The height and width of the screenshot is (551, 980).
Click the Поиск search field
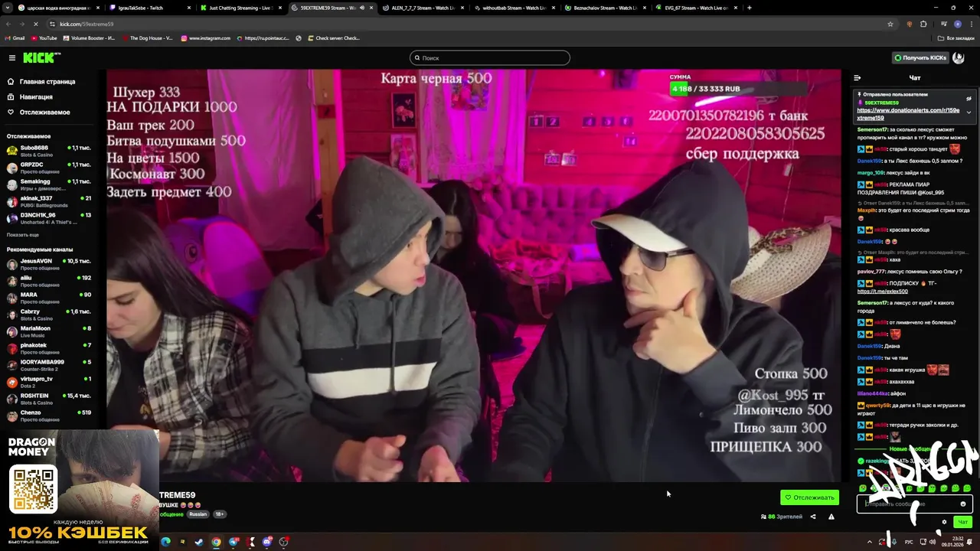coord(490,58)
